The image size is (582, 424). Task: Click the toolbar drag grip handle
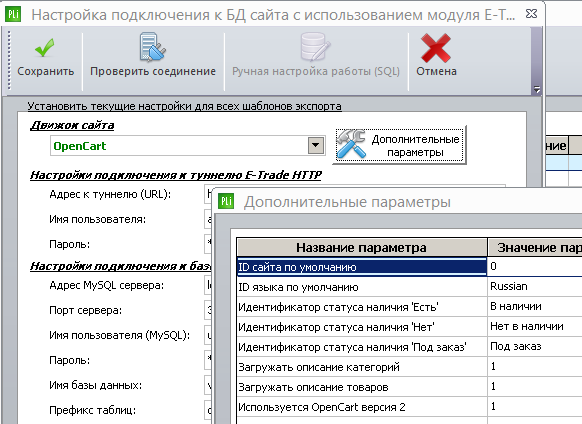(9, 61)
